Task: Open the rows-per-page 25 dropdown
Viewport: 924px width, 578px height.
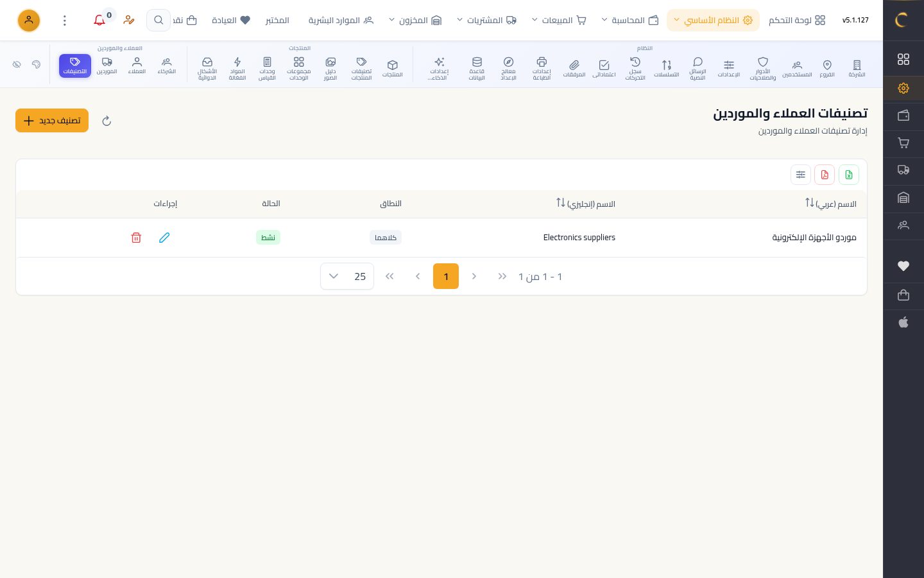Action: point(347,276)
